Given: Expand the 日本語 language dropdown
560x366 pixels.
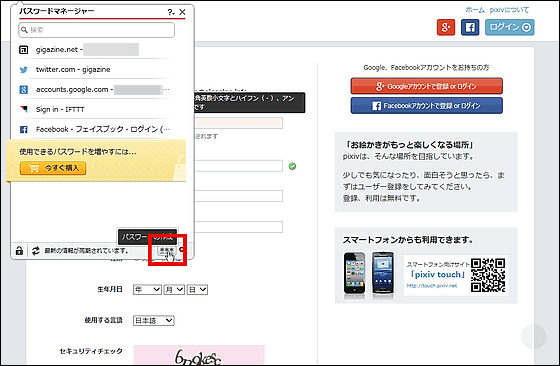Looking at the screenshot, I should point(154,321).
